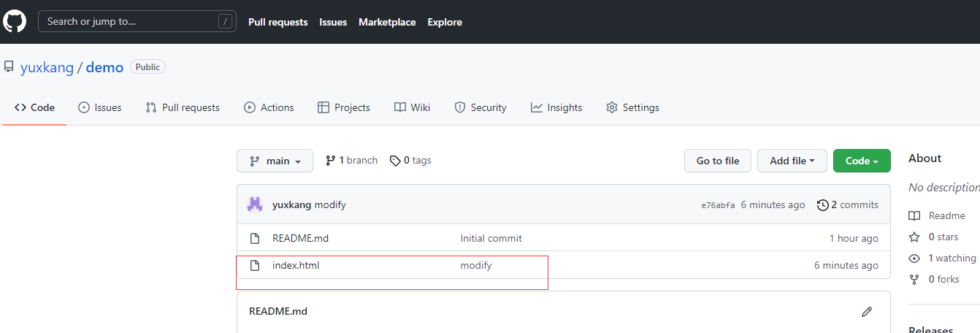Switch to the Settings tab

(632, 107)
